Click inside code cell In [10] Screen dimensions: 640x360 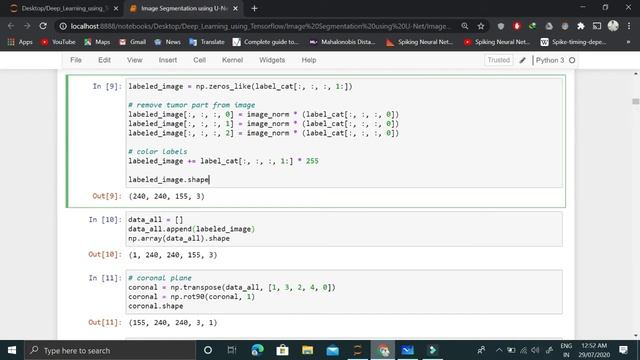pos(344,229)
